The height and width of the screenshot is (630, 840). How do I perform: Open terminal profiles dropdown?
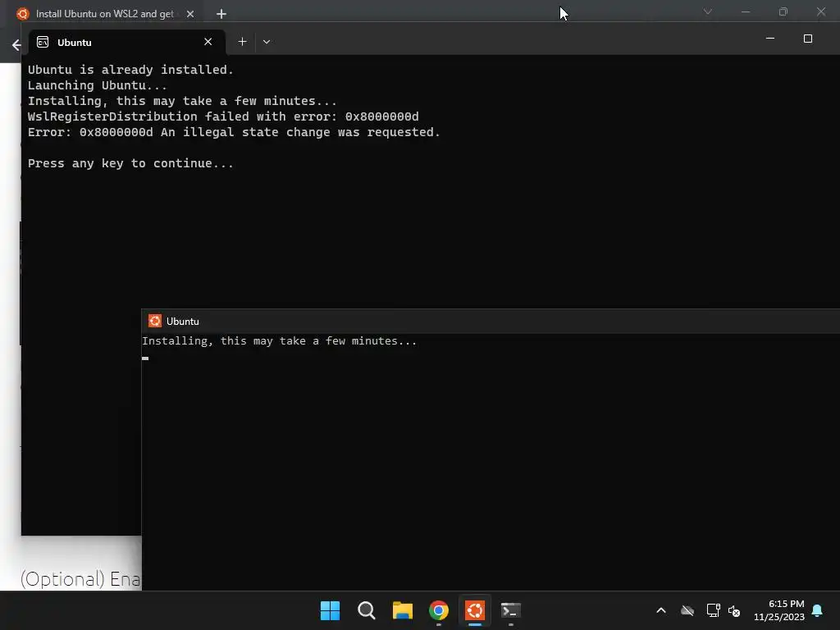point(267,42)
